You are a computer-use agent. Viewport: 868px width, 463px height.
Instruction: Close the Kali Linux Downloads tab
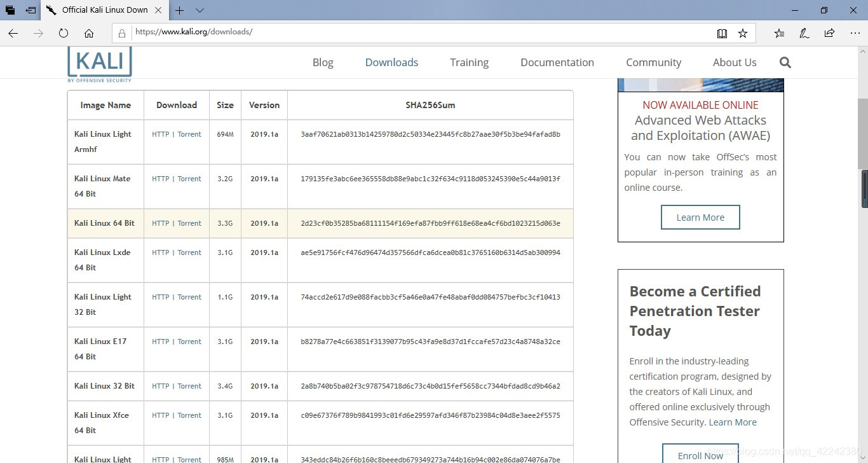pyautogui.click(x=159, y=10)
